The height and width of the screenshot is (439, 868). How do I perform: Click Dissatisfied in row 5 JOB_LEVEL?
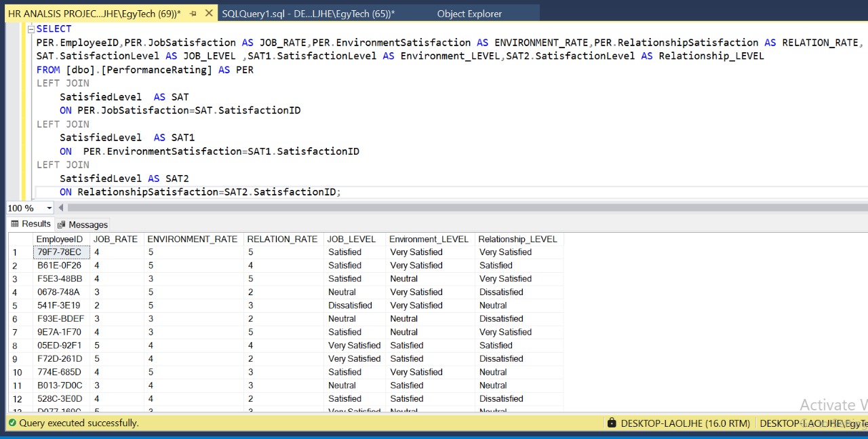pos(355,305)
